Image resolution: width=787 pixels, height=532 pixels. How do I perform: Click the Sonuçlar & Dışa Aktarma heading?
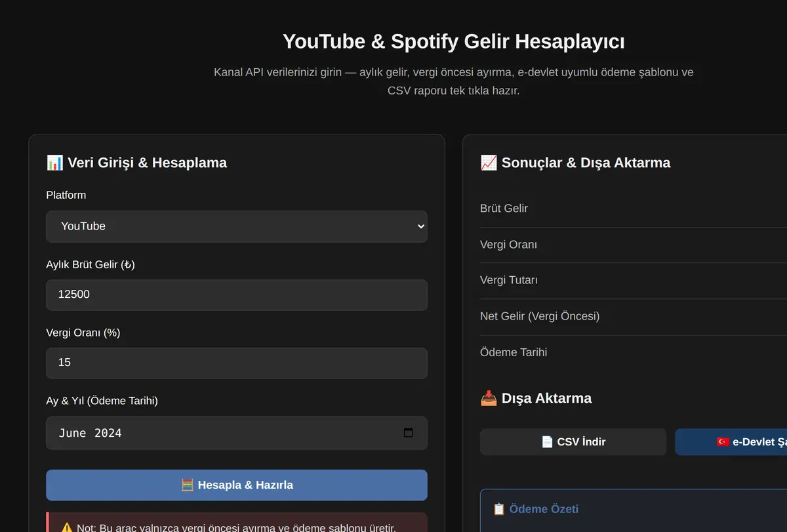(x=575, y=163)
